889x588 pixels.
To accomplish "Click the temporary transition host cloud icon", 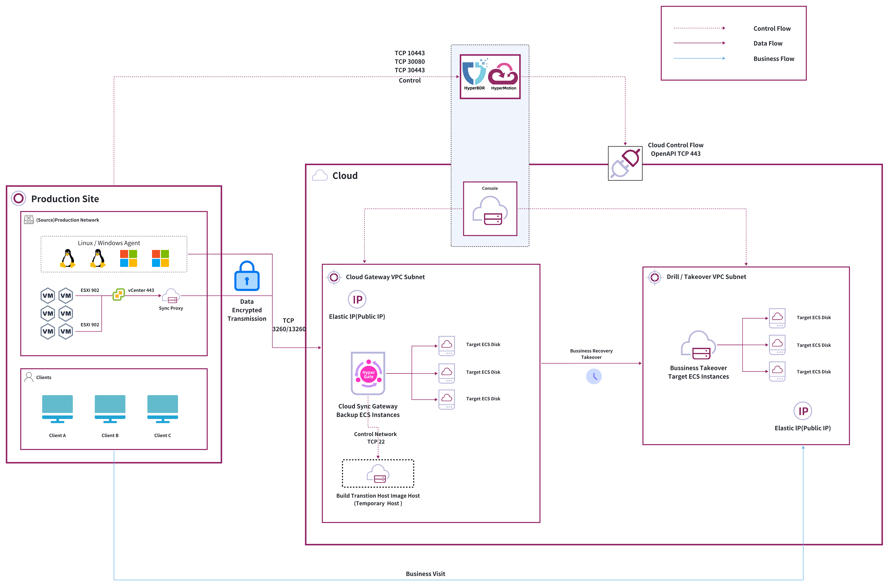I will 378,474.
